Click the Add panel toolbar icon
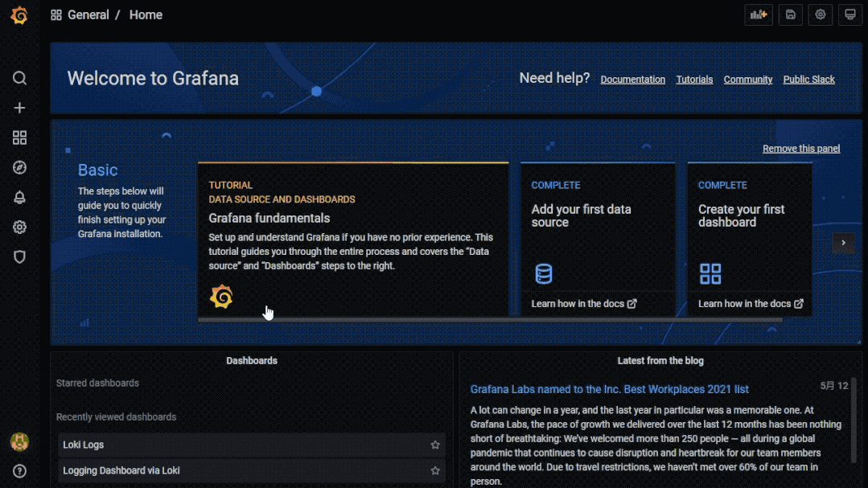868x488 pixels. click(759, 15)
